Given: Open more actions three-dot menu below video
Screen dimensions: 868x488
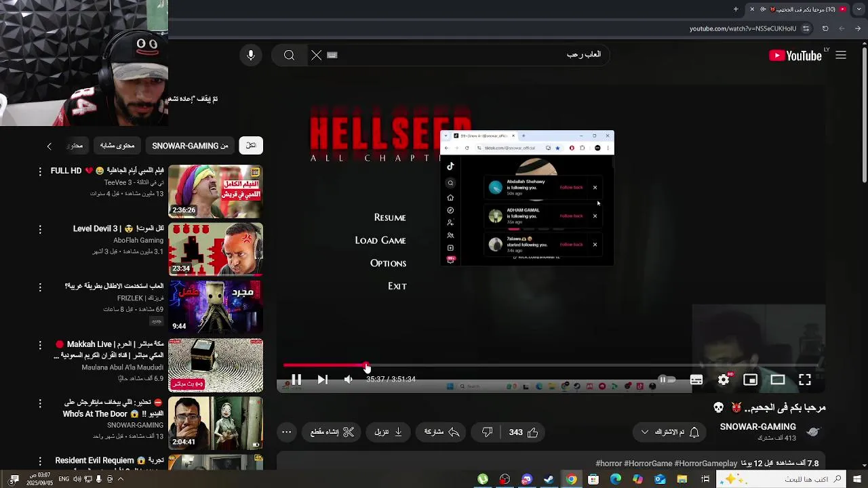Looking at the screenshot, I should [287, 432].
